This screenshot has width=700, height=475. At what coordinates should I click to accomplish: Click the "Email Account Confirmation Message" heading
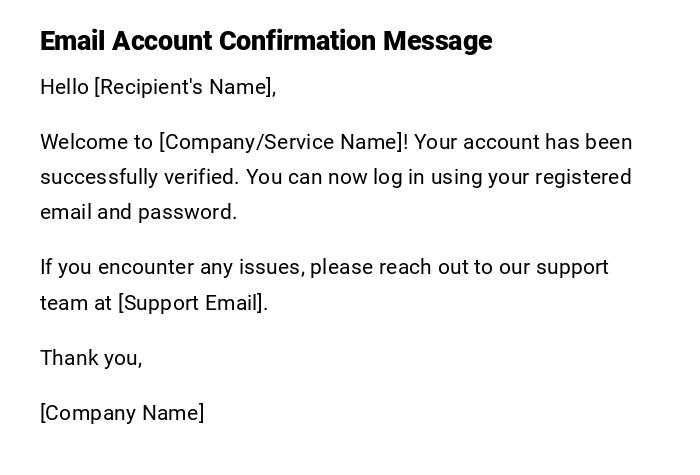click(x=266, y=41)
